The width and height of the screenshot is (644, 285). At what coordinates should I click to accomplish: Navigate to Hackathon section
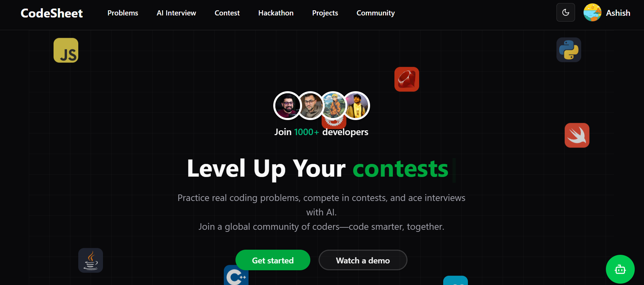click(276, 13)
